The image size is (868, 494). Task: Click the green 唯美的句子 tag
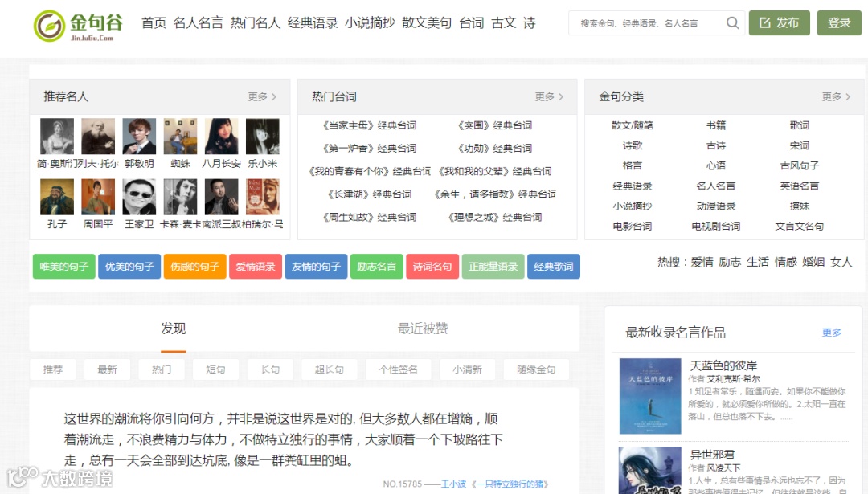click(64, 267)
